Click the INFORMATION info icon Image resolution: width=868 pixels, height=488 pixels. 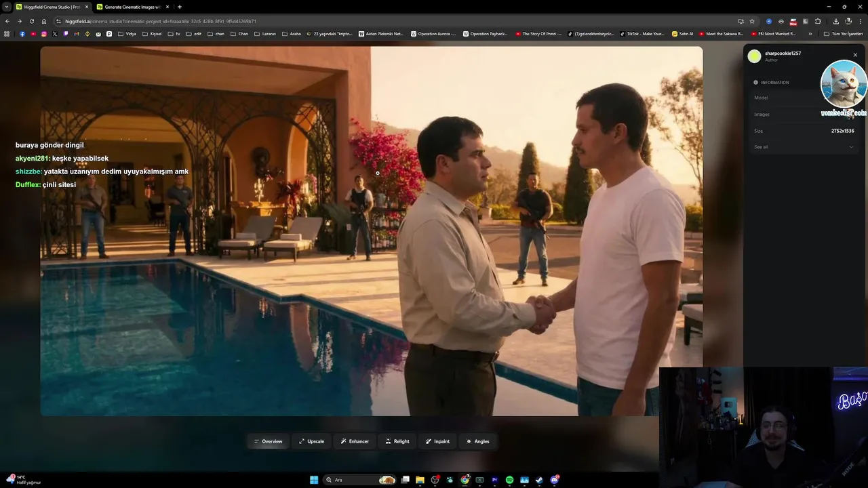point(755,83)
